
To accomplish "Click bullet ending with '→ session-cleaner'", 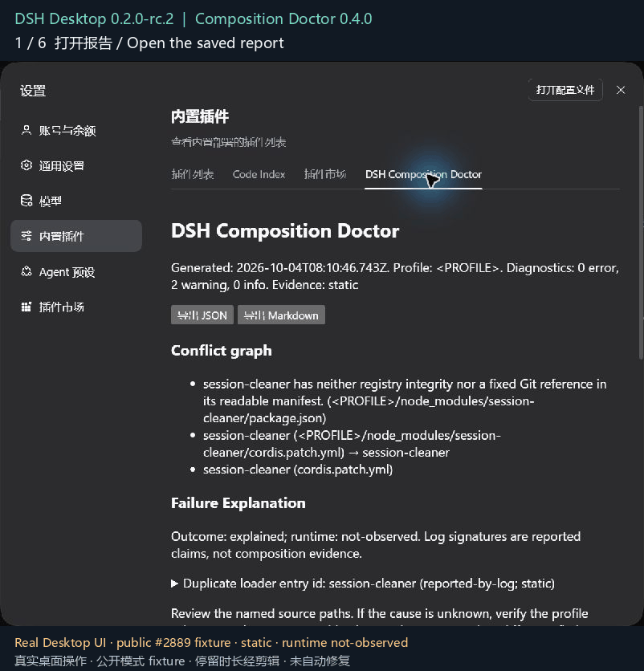I will 352,444.
